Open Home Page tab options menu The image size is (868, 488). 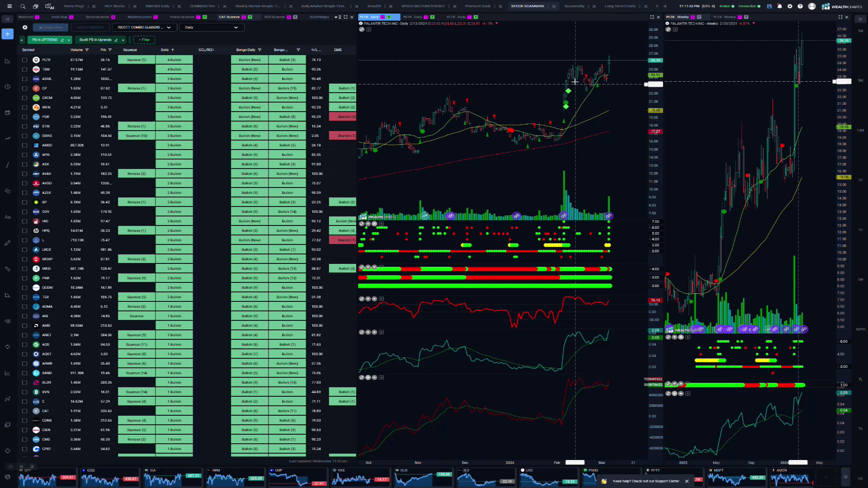(x=87, y=6)
